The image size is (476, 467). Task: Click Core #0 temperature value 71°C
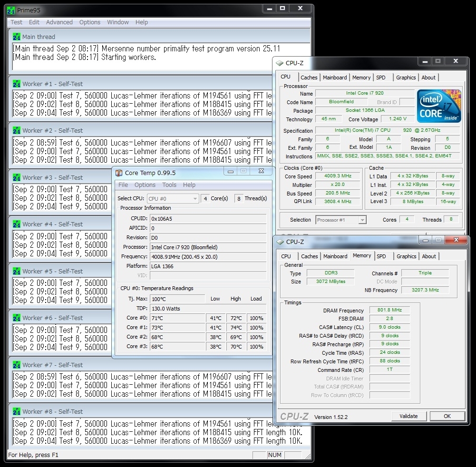177,318
